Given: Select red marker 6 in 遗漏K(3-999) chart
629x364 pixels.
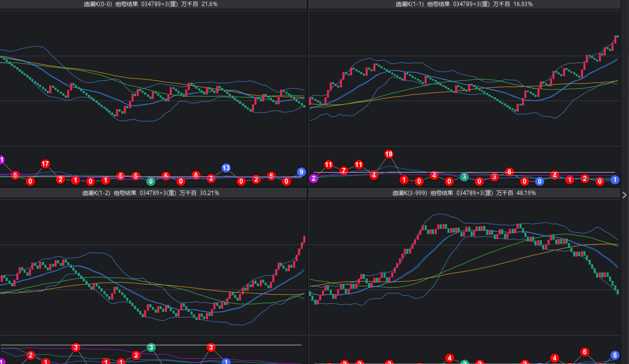Looking at the screenshot, I should (585, 352).
